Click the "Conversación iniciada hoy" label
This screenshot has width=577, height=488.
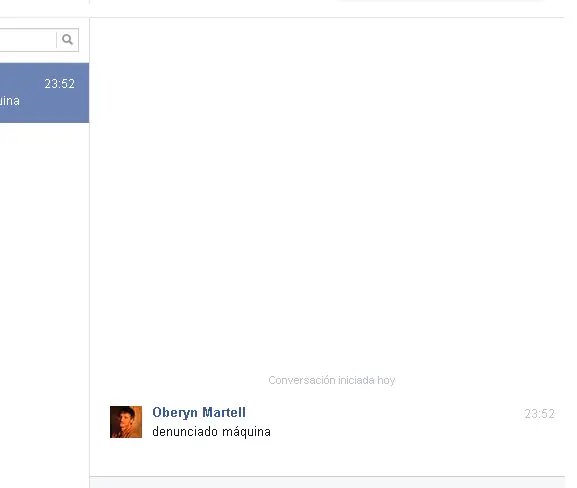tap(332, 380)
